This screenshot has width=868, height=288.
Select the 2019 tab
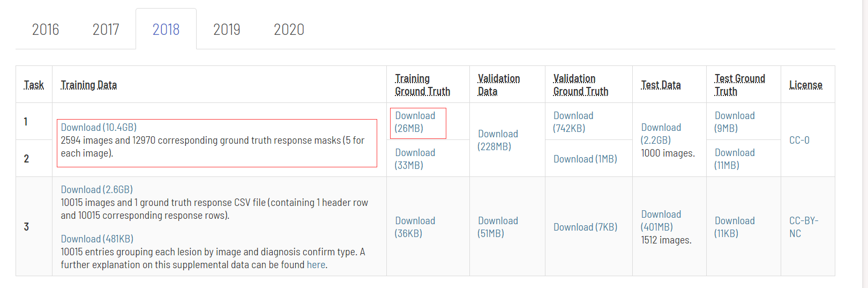tap(227, 29)
